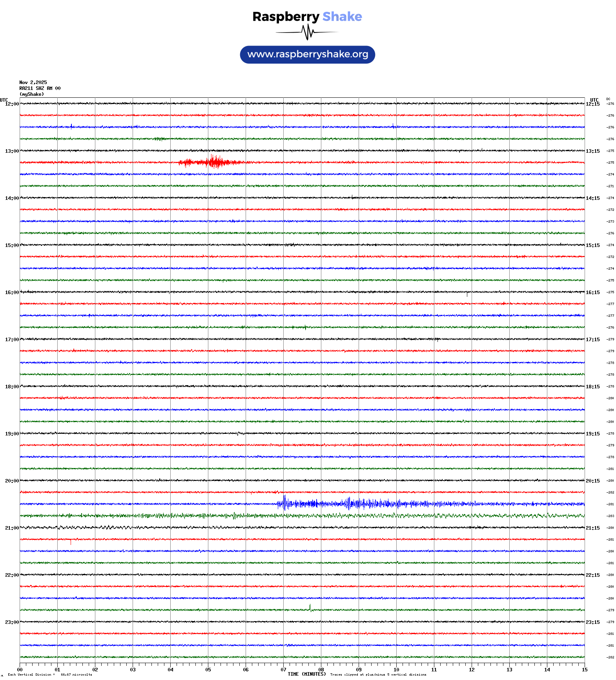Click the (myShake) label
Viewport: 616px width, 680px height.
[31, 94]
